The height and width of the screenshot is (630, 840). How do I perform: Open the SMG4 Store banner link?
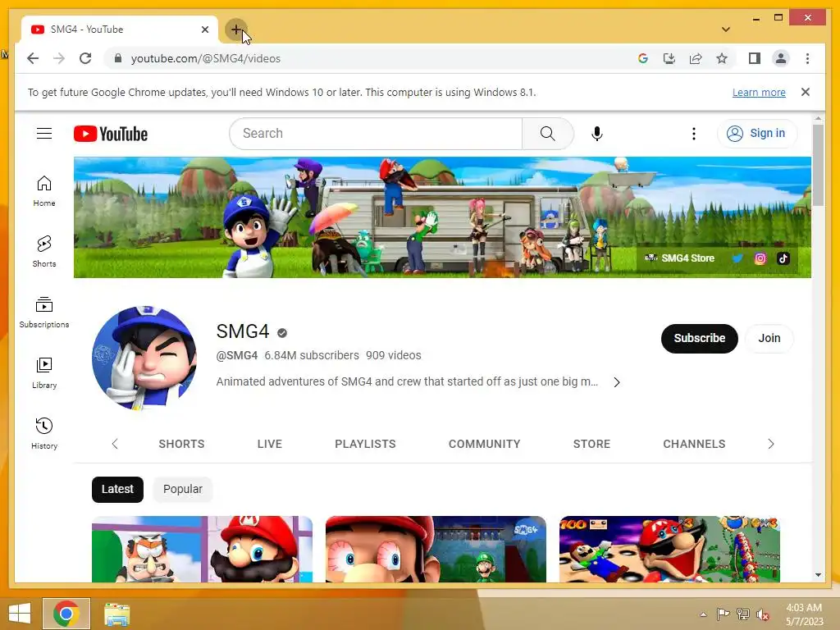(x=679, y=258)
